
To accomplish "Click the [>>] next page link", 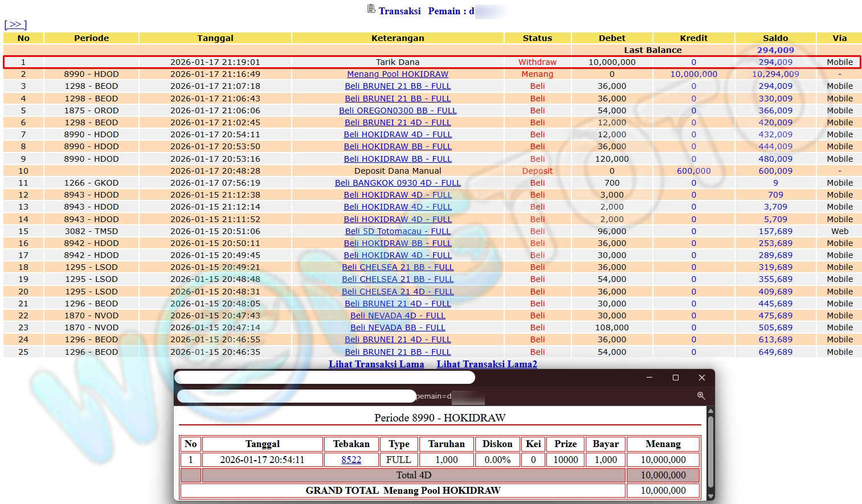I will pyautogui.click(x=15, y=24).
